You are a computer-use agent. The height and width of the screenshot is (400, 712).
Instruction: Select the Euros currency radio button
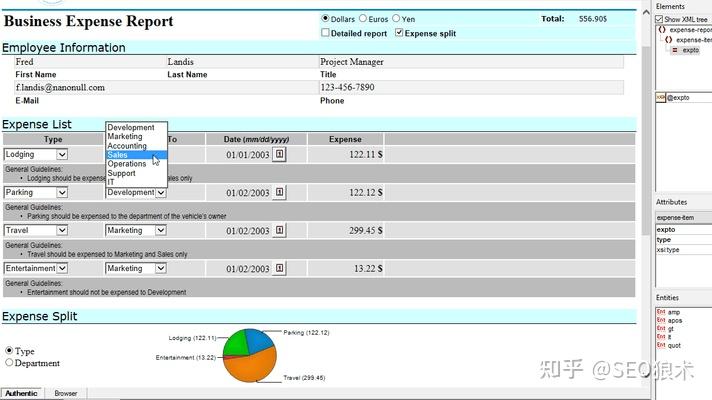pyautogui.click(x=363, y=18)
